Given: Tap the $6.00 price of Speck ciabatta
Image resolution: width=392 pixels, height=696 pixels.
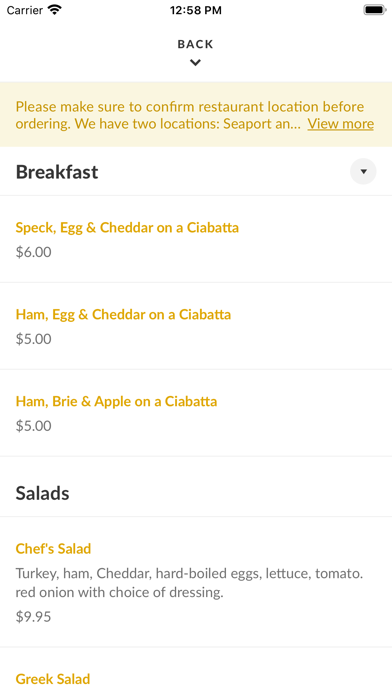Looking at the screenshot, I should click(33, 252).
